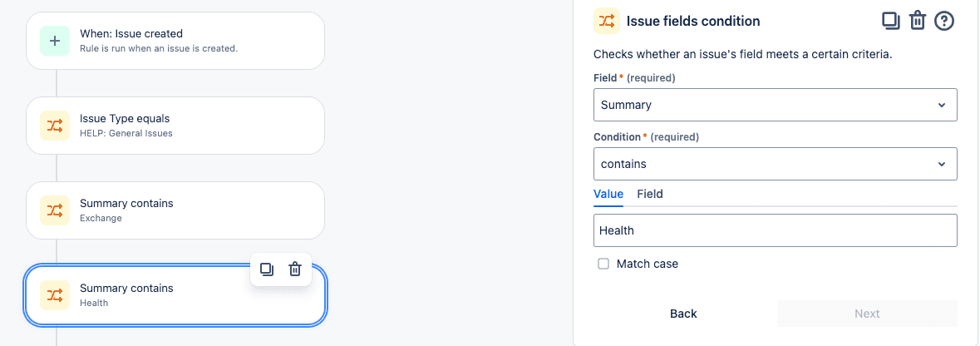This screenshot has height=346, width=980.
Task: Click the Issue fields condition header icon
Action: (606, 21)
